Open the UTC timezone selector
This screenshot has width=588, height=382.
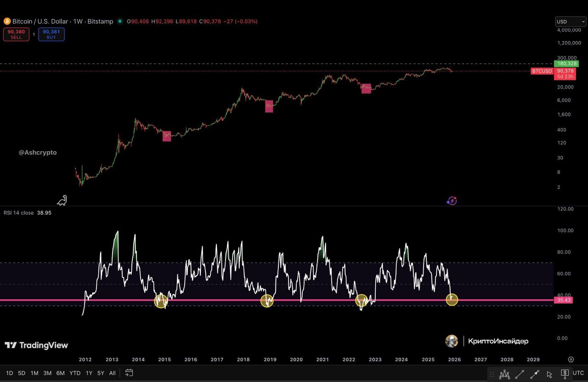point(578,373)
